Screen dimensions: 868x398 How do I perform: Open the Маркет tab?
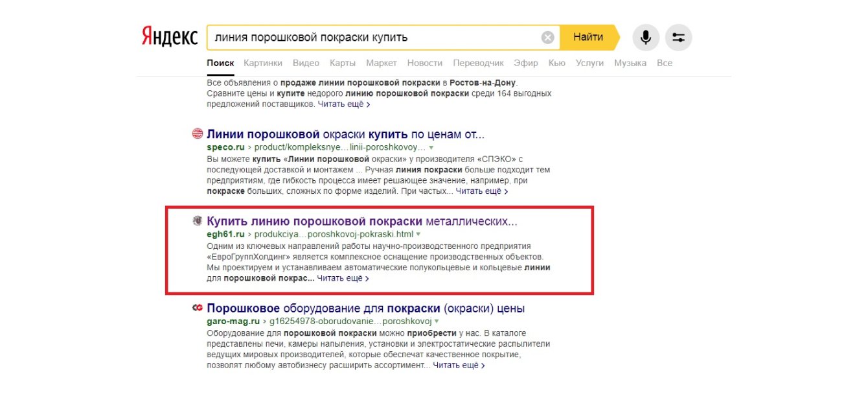[x=382, y=63]
